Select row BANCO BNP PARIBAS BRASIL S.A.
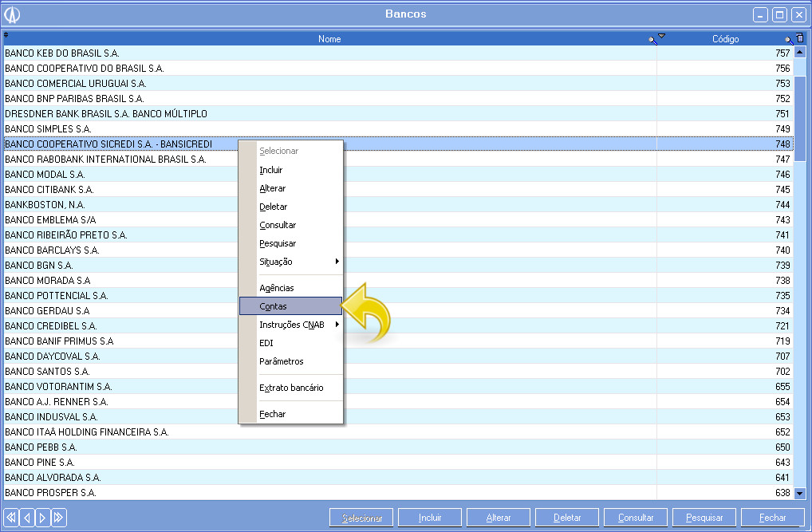Screen dimensions: 812x532 tap(398, 98)
